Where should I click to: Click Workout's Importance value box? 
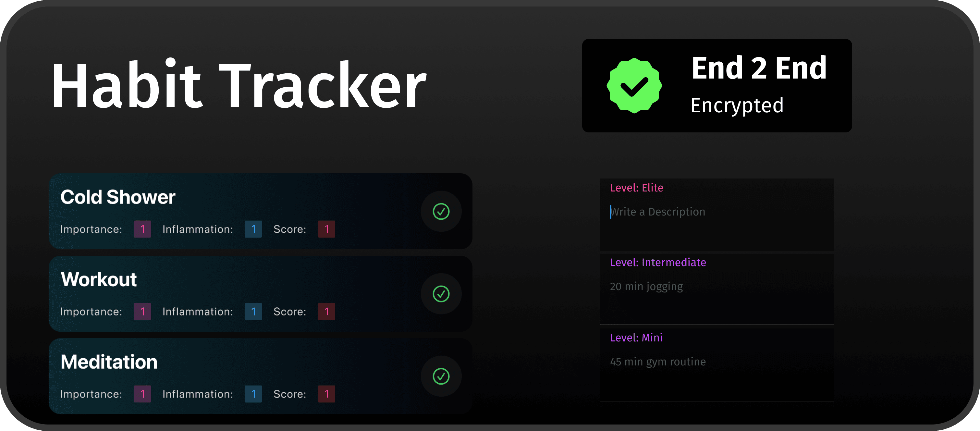pyautogui.click(x=142, y=312)
